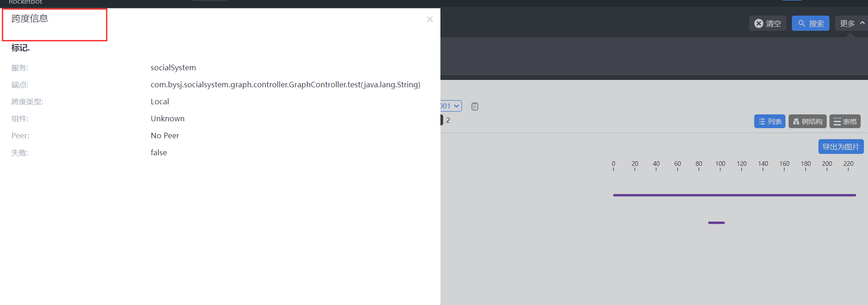This screenshot has height=305, width=868.
Task: Click 导出为图片 export button
Action: 841,147
